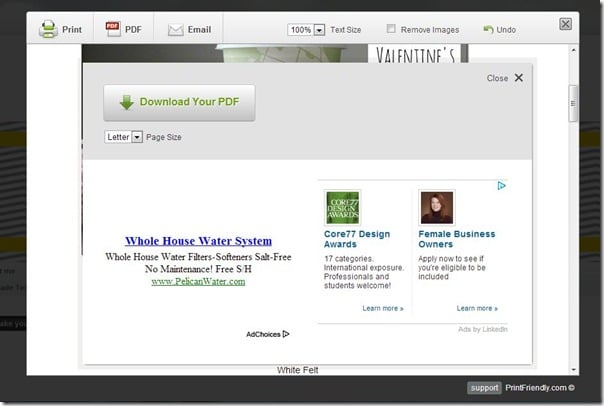Viewport: 604px width, 406px height.
Task: Close the PrintFriendly preview window
Action: point(565,24)
